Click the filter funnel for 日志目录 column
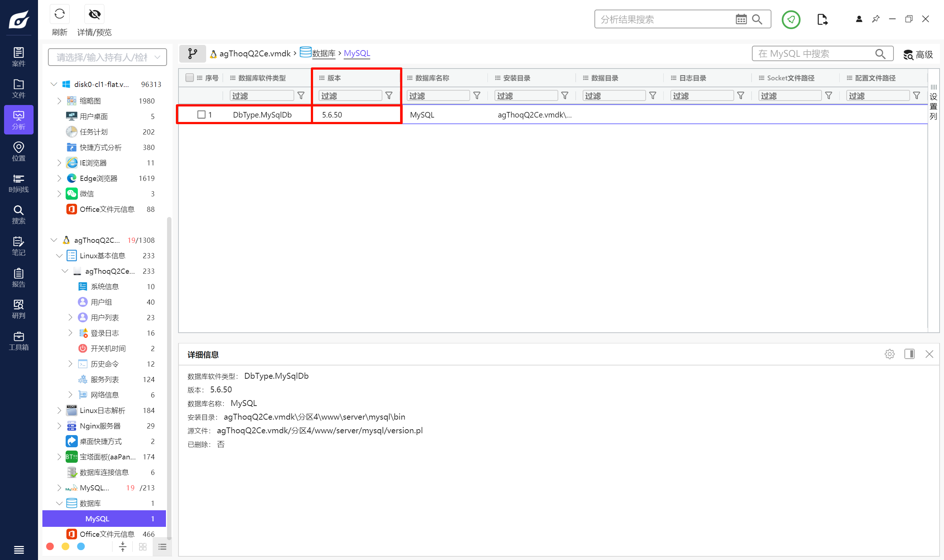The image size is (944, 560). click(741, 95)
